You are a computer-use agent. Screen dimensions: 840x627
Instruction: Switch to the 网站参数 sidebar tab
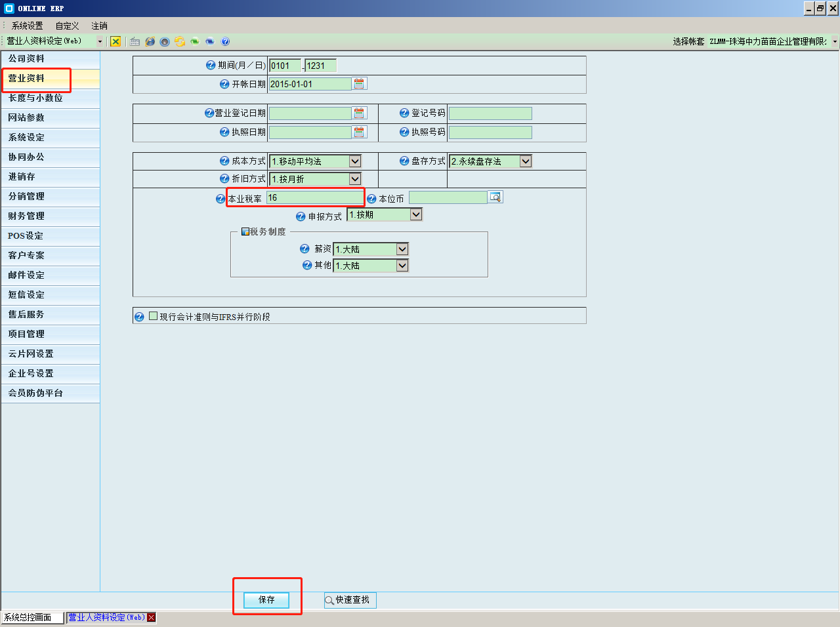point(51,118)
